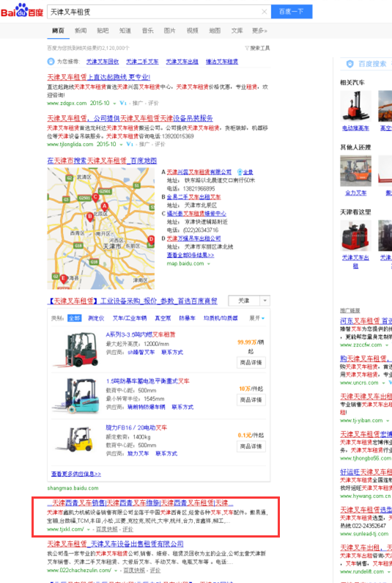Select the 叉车/工业车辆 category filter
The width and height of the screenshot is (392, 583).
click(x=130, y=318)
